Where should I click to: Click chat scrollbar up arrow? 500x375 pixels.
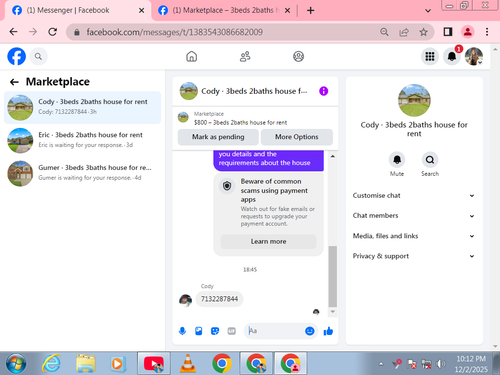tap(332, 156)
